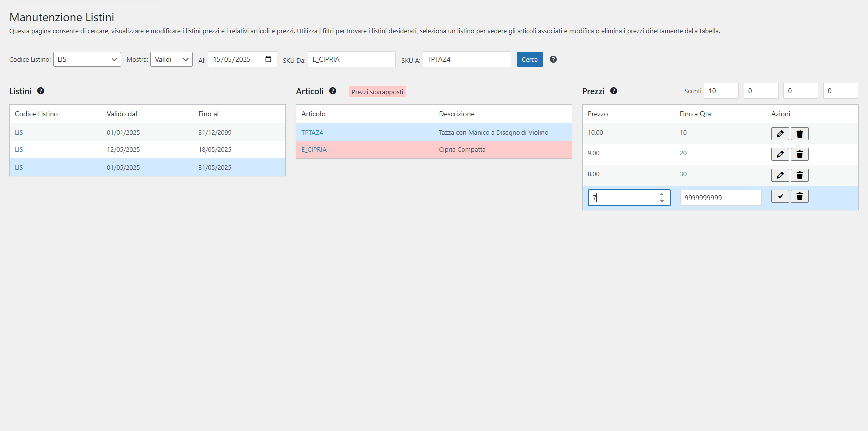This screenshot has width=868, height=431.
Task: Edit the price row 8.00
Action: [x=780, y=175]
